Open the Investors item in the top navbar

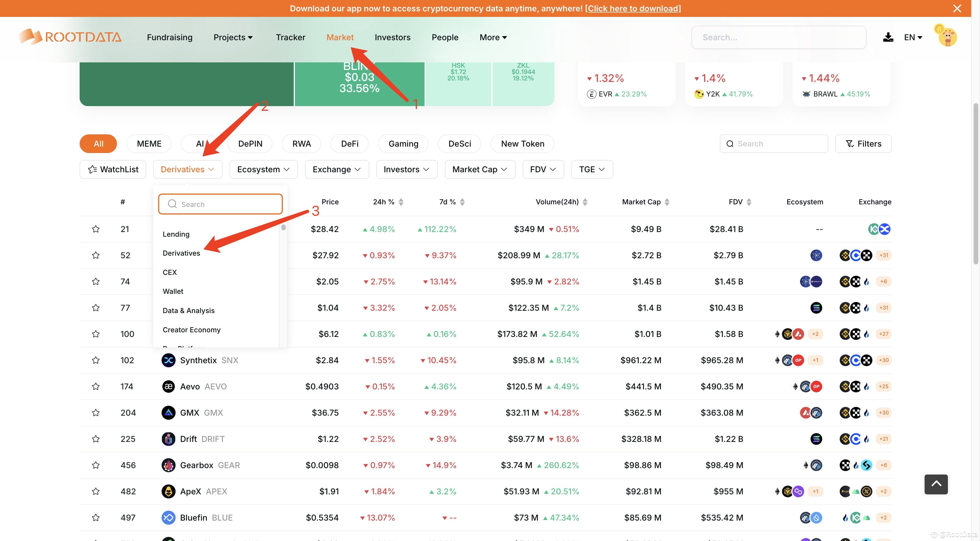click(392, 37)
